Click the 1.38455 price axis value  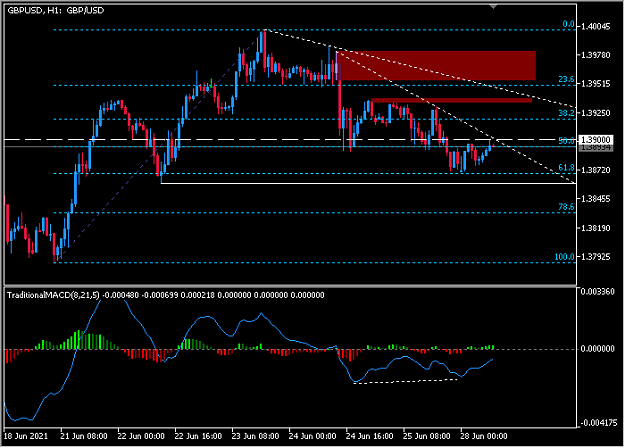(596, 199)
